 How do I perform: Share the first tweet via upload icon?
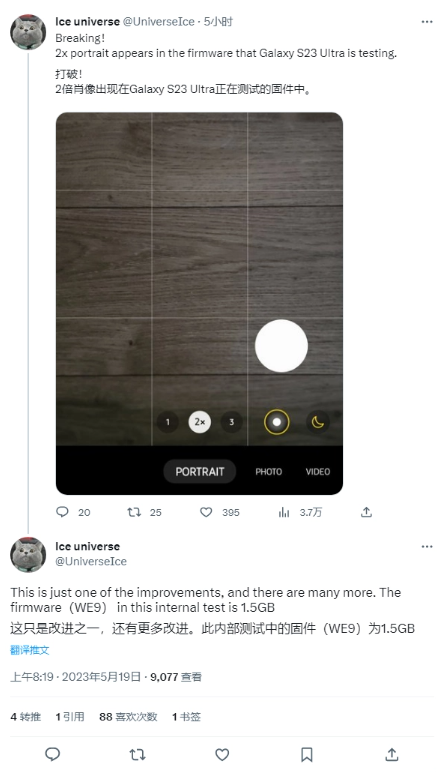click(366, 512)
